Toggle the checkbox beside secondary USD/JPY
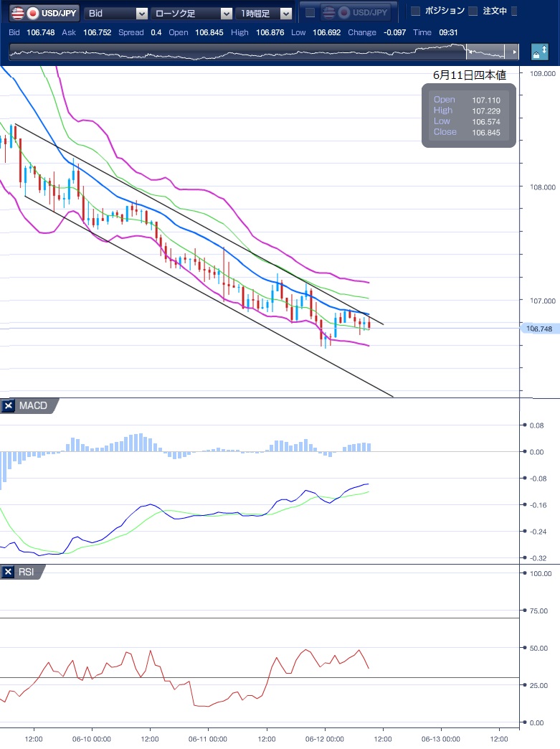 pyautogui.click(x=310, y=13)
